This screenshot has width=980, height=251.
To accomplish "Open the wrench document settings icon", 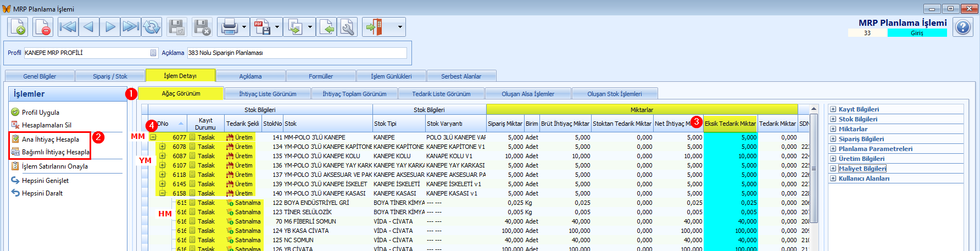I will point(347,27).
